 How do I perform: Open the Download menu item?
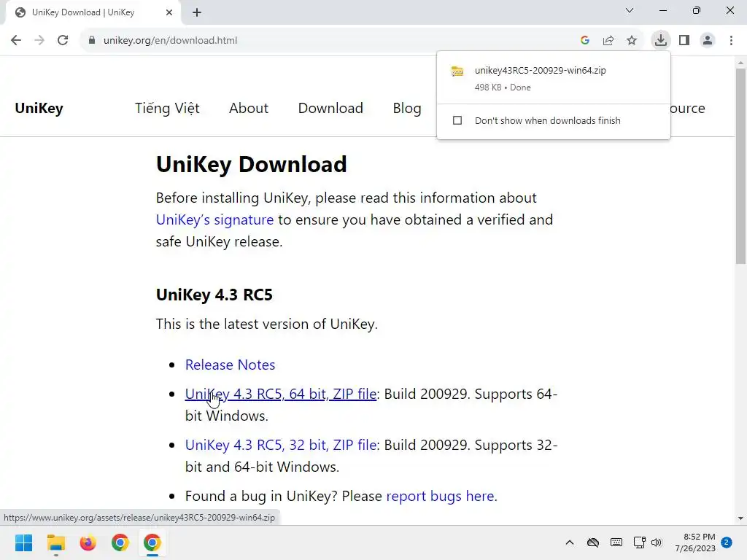click(330, 108)
